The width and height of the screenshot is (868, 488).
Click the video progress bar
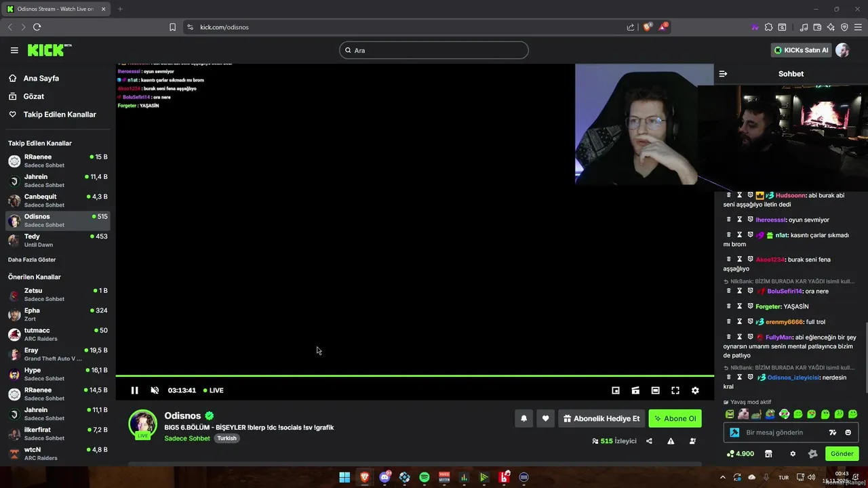click(414, 375)
